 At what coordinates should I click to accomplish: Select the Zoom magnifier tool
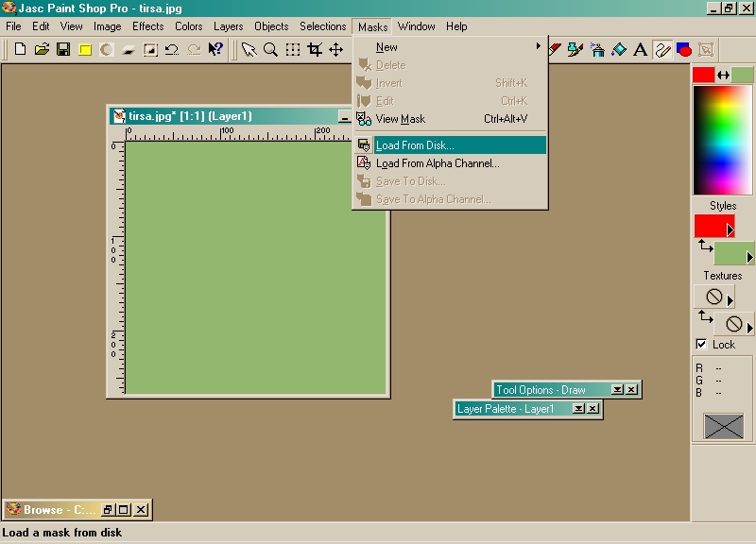coord(270,49)
